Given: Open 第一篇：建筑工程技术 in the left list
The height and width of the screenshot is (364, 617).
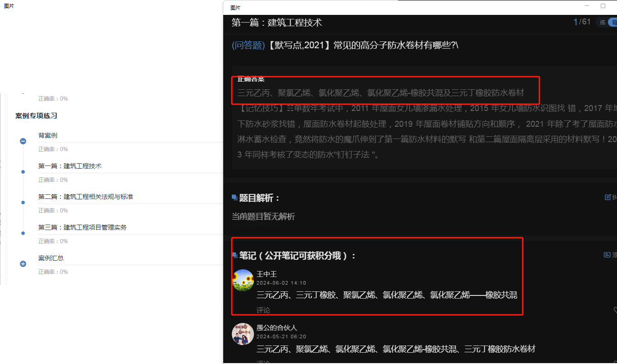Looking at the screenshot, I should (70, 166).
